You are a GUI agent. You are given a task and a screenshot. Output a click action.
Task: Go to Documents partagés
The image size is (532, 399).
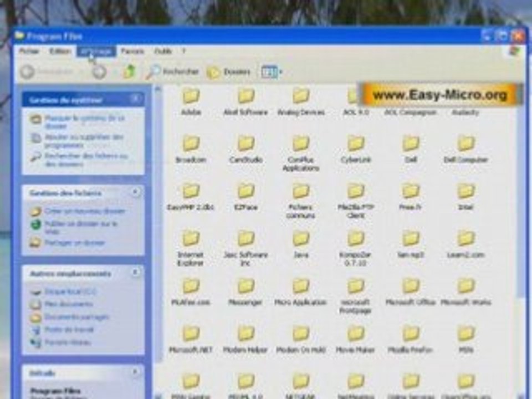click(70, 317)
